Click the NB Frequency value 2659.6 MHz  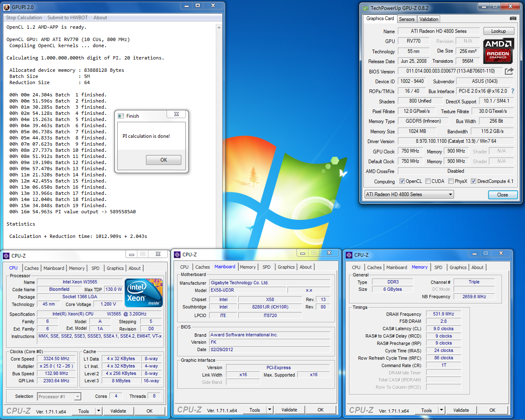point(474,297)
